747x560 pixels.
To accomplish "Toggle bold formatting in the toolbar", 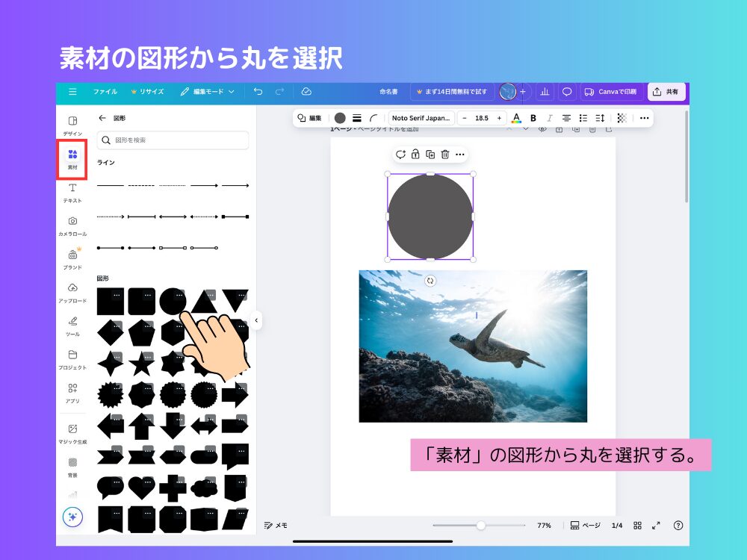I will 533,118.
